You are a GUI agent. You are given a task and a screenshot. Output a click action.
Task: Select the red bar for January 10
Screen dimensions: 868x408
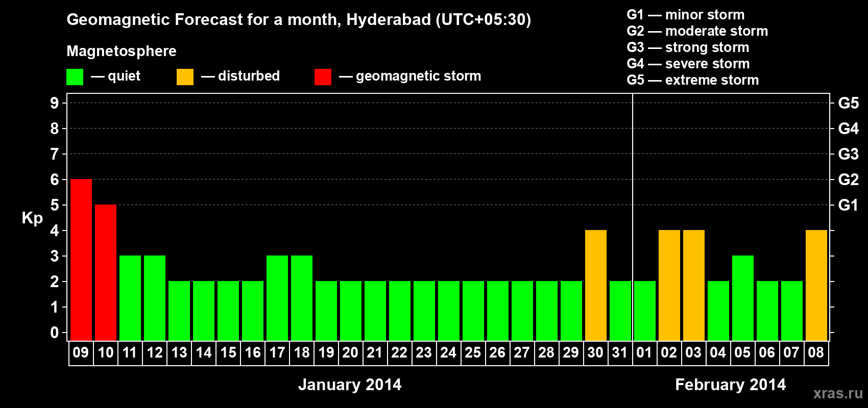coord(106,273)
